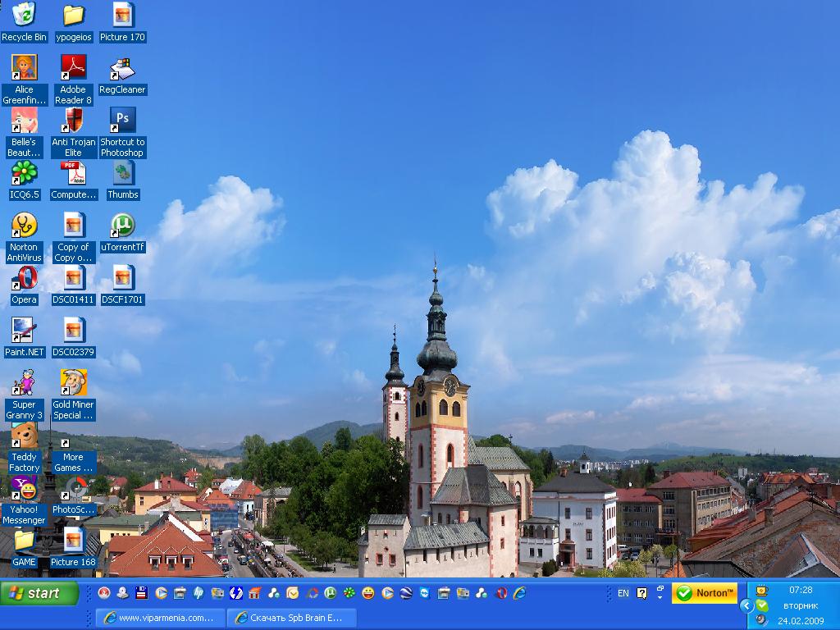Expand hidden system tray icons arrow
The width and height of the screenshot is (840, 630).
tap(746, 605)
